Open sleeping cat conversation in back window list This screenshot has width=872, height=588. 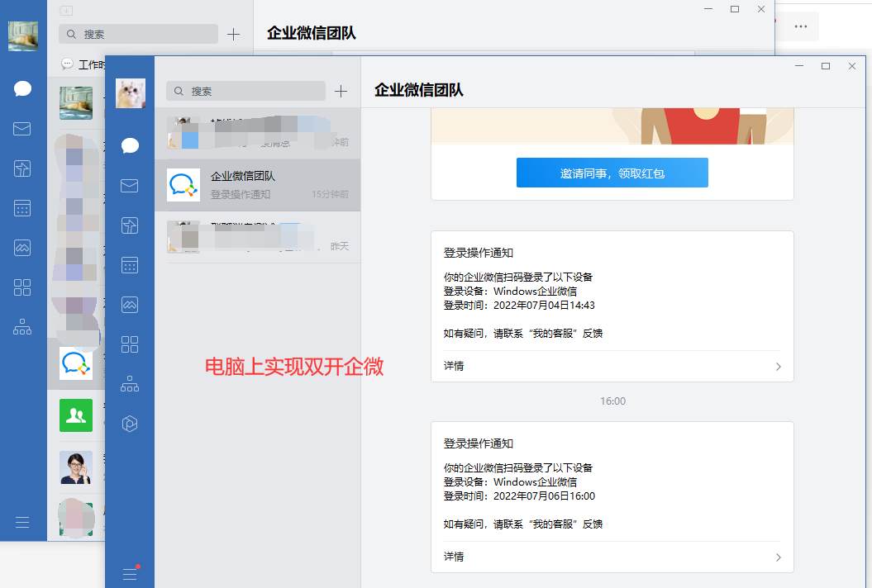click(x=76, y=102)
